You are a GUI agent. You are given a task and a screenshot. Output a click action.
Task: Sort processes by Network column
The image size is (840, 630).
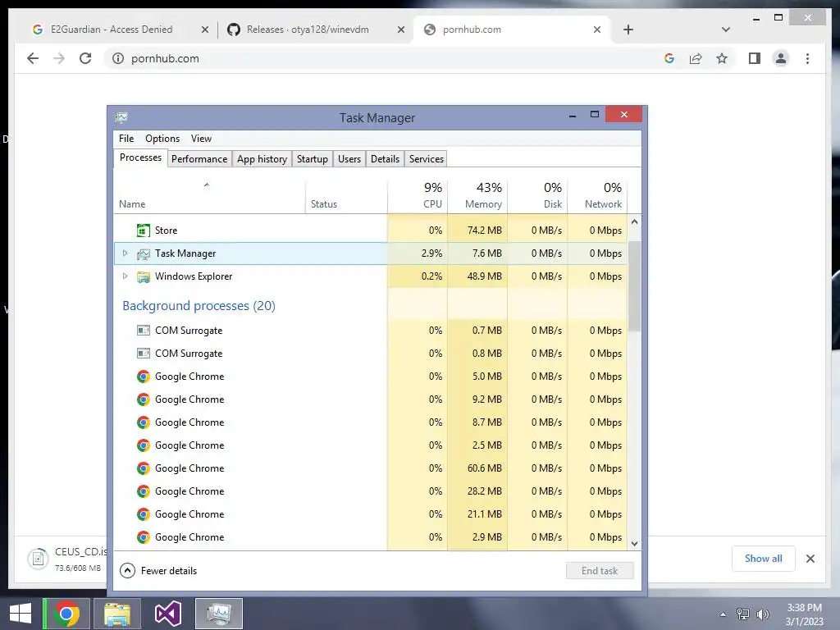pyautogui.click(x=597, y=195)
